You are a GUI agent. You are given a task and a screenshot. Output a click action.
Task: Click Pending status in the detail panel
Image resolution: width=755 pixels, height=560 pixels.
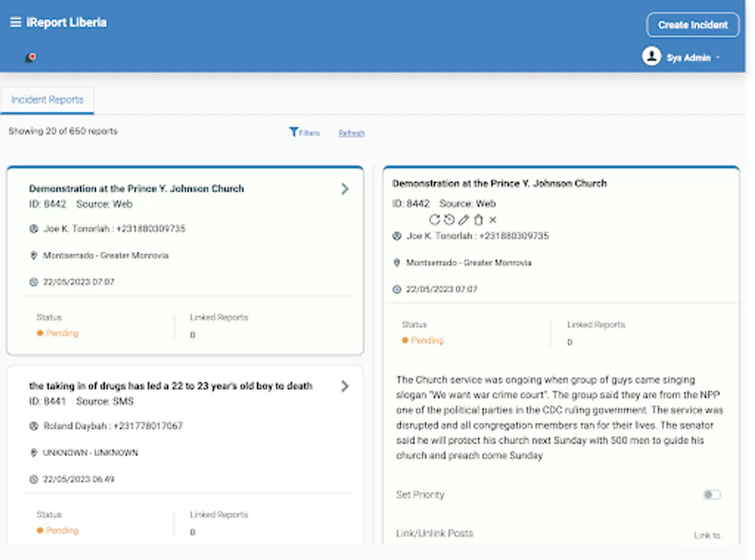click(427, 340)
